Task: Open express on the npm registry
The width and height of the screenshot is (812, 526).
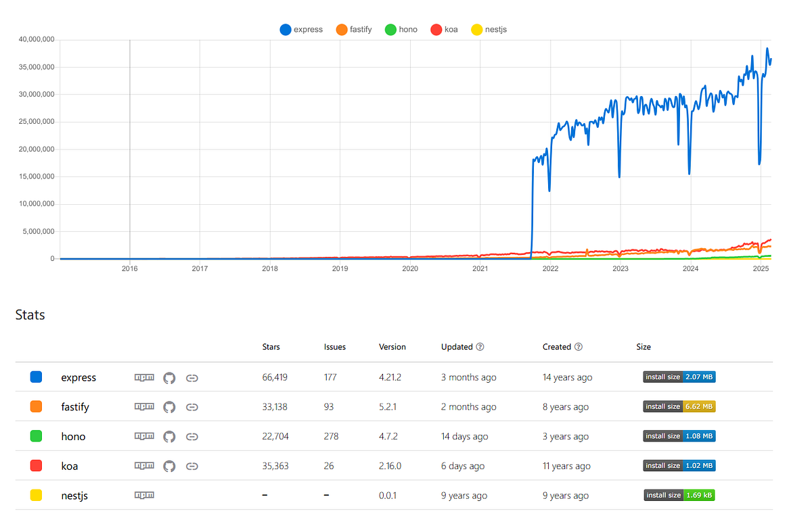Action: (144, 377)
